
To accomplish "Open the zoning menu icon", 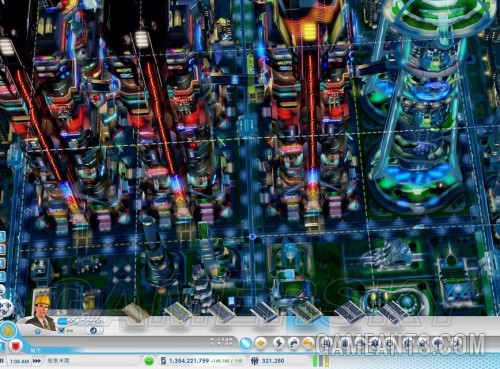I will pyautogui.click(x=262, y=343).
